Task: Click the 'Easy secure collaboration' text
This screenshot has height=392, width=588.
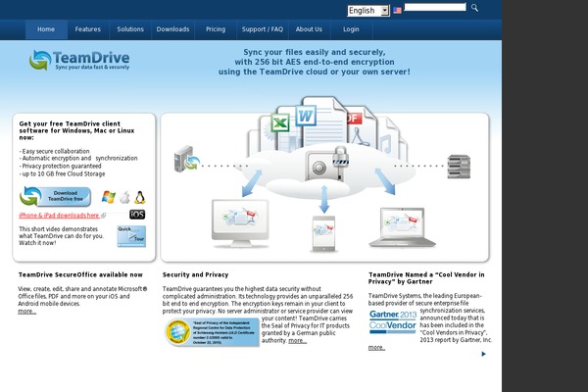Action: point(55,151)
